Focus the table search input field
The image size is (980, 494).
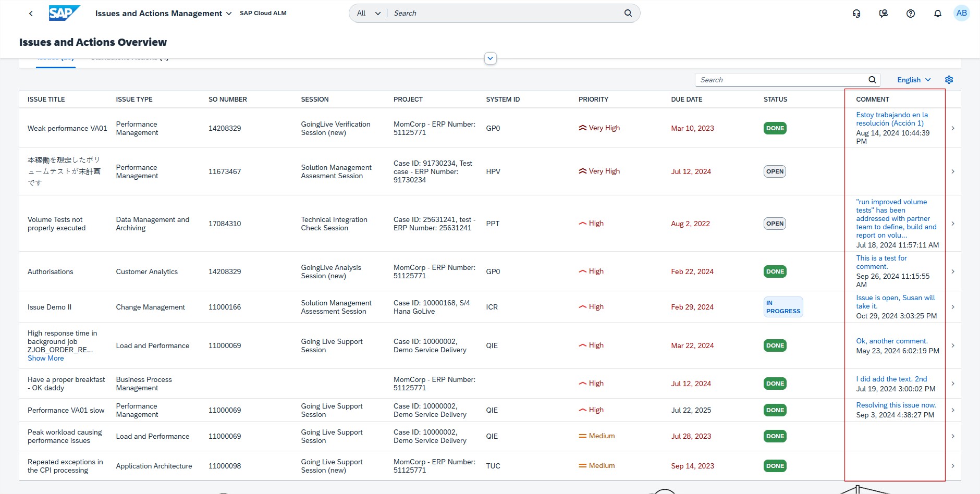(780, 80)
